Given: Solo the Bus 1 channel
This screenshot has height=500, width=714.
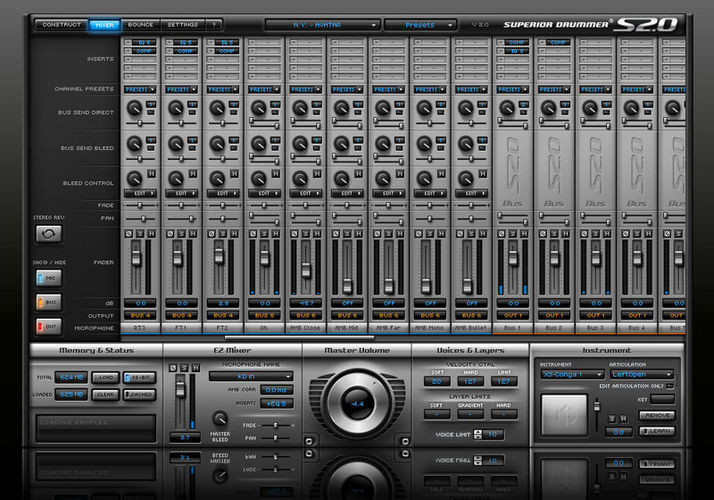Looking at the screenshot, I should pyautogui.click(x=513, y=234).
